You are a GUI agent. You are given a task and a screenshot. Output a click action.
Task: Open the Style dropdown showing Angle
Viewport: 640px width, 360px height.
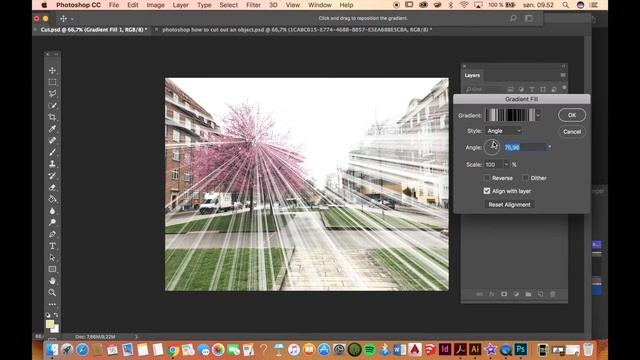pyautogui.click(x=504, y=131)
